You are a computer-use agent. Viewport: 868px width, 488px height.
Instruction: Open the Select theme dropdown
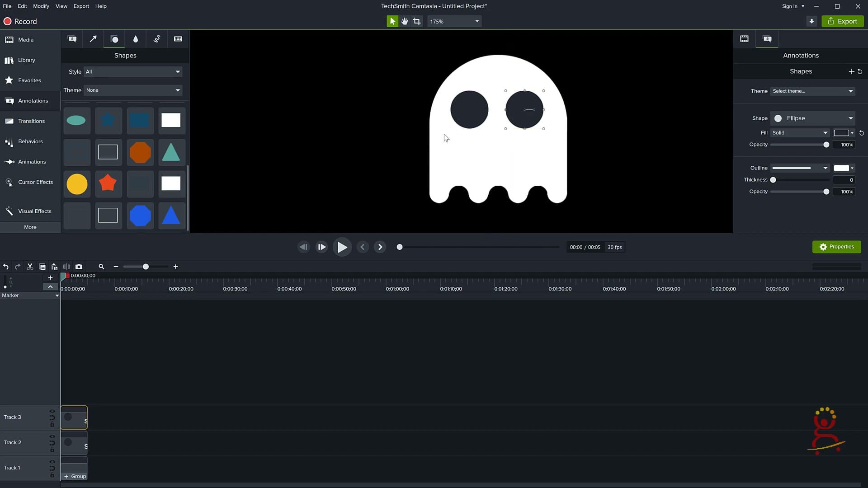[811, 91]
